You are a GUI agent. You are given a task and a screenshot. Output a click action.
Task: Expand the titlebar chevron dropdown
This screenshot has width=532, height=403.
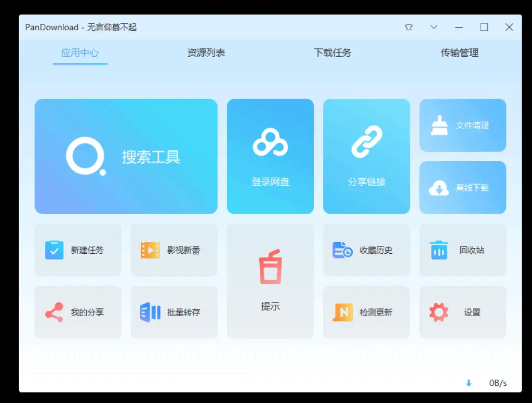[x=434, y=27]
